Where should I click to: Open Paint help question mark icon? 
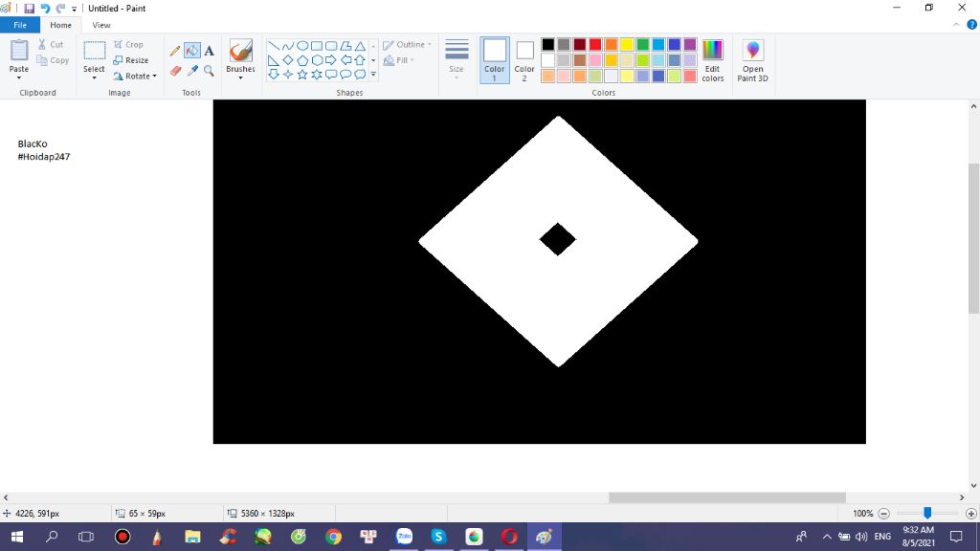click(972, 25)
